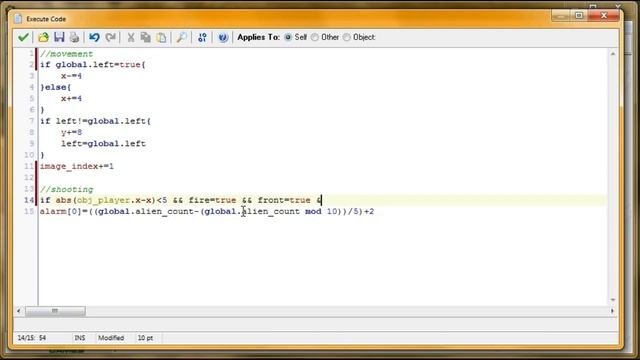Check code syntax icon
The image size is (640, 360).
coord(202,37)
